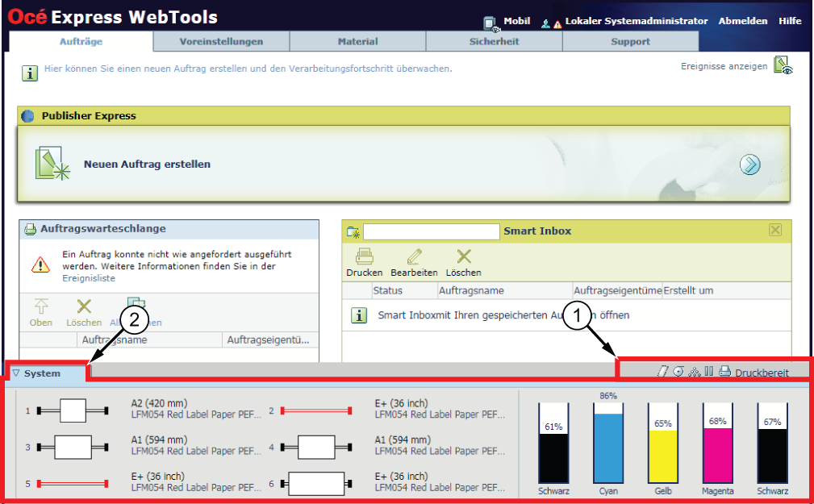Log out via Abmelden

tap(742, 21)
